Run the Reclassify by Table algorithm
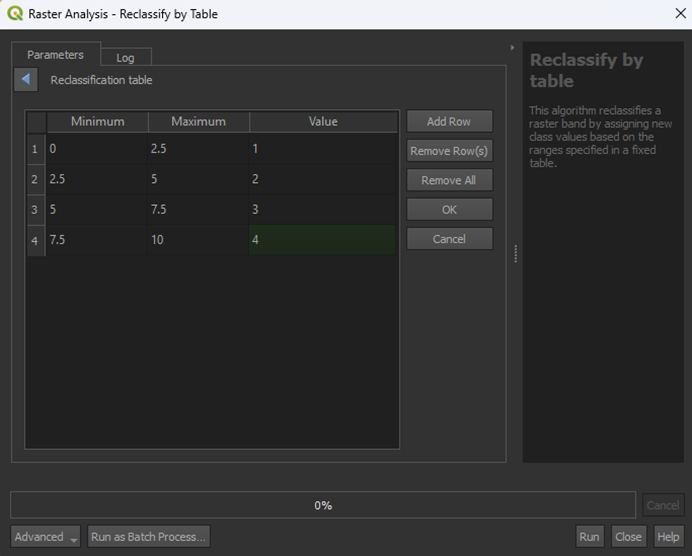 (589, 537)
